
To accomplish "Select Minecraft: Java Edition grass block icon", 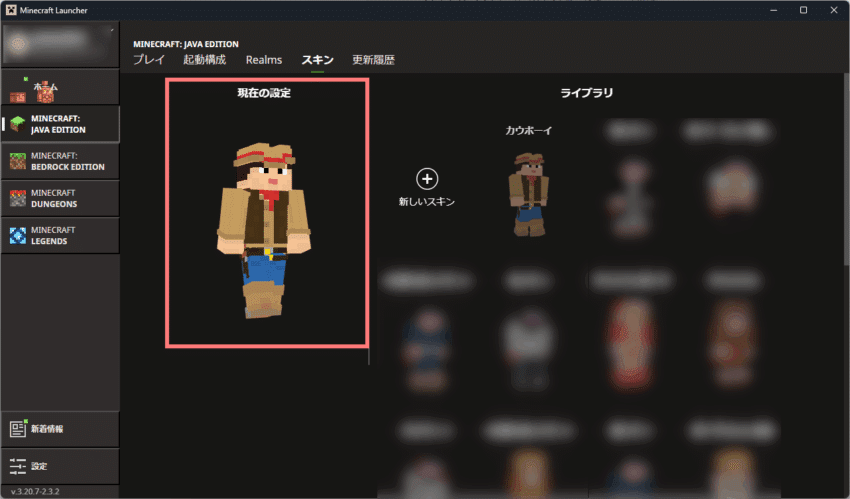I will [18, 123].
